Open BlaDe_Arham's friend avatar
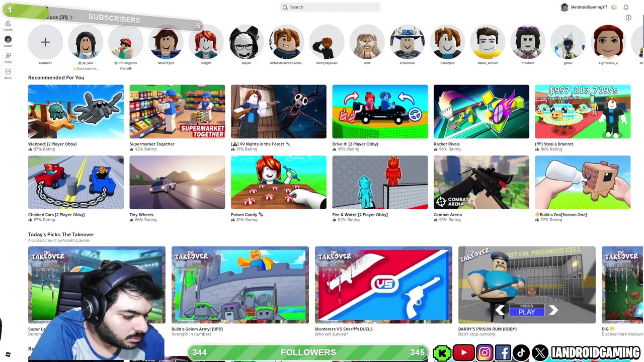This screenshot has height=362, width=644. pos(488,42)
